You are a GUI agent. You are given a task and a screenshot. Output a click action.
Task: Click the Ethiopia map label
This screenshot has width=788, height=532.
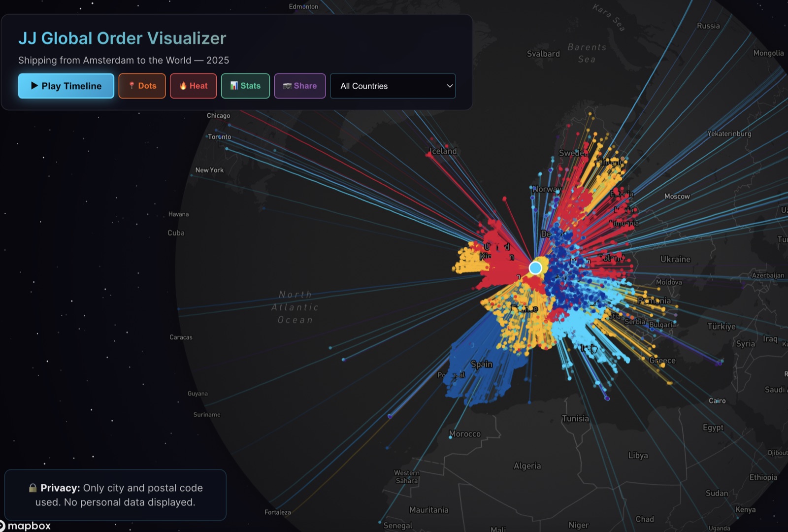(x=763, y=477)
